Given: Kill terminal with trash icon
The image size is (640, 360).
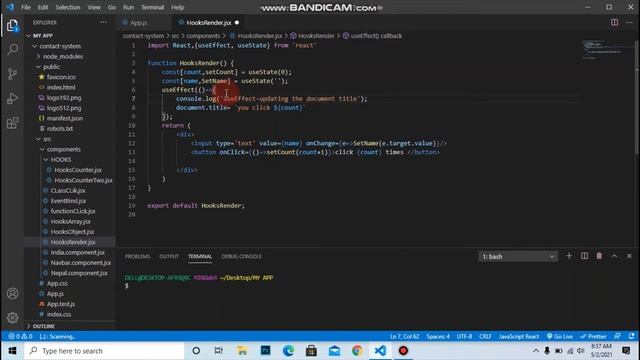Looking at the screenshot, I should (x=599, y=256).
